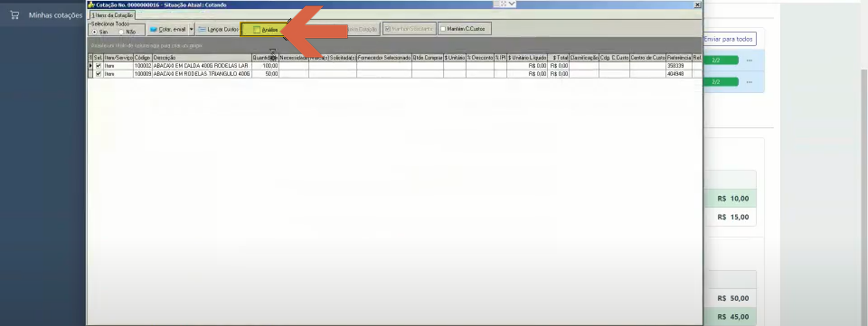Click the $ Unitário Líquido cell for item 100009
Image resolution: width=868 pixels, height=326 pixels.
click(x=527, y=73)
